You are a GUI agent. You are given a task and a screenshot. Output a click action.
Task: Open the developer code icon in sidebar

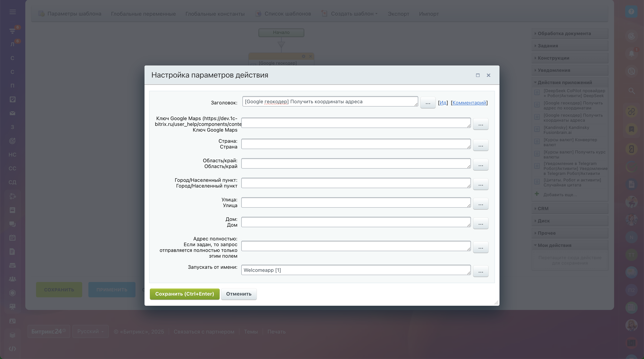click(x=12, y=348)
